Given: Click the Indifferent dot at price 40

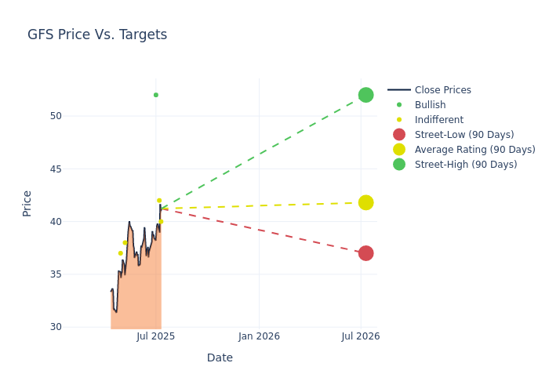Looking at the screenshot, I should [x=161, y=222].
